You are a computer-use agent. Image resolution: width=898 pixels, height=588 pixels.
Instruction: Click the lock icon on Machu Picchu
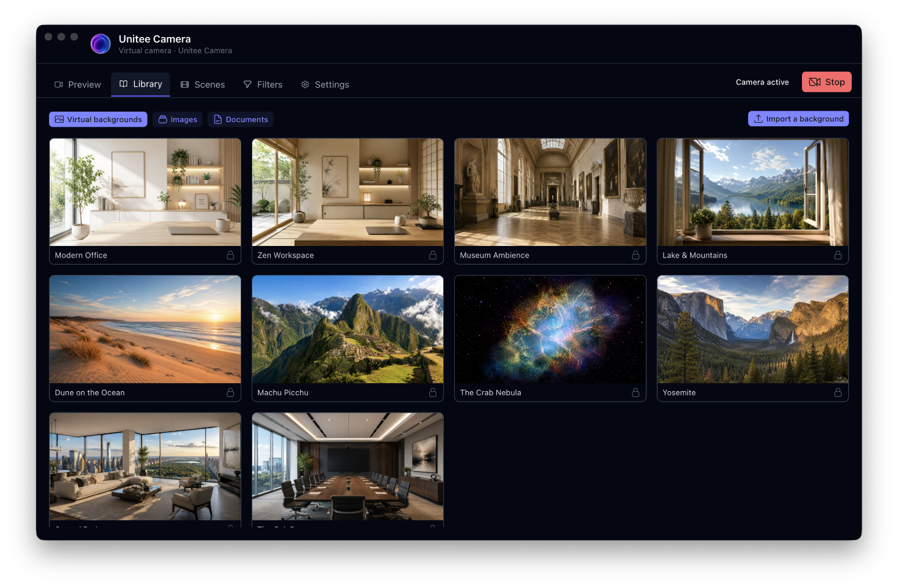pos(433,392)
